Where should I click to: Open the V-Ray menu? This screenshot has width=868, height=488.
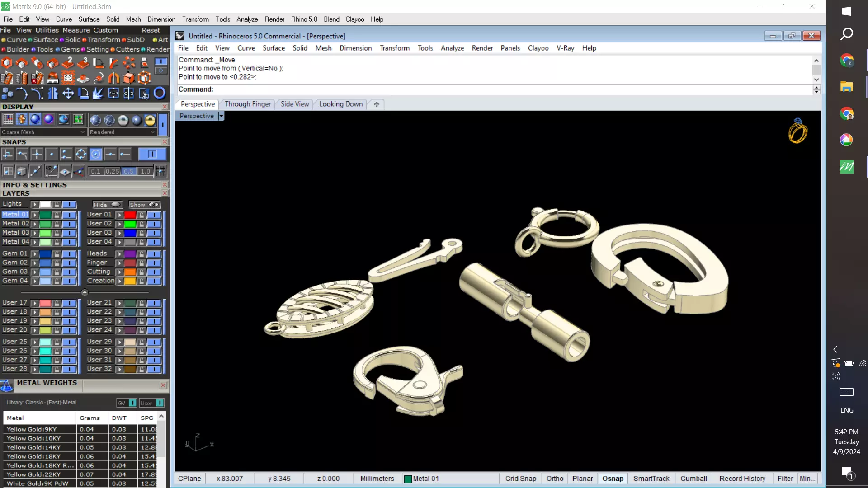(x=565, y=48)
